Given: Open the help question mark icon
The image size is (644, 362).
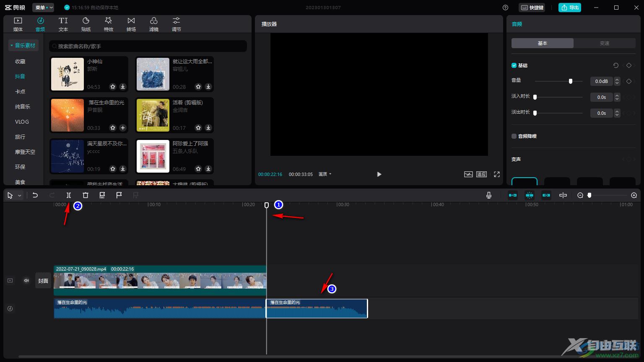Looking at the screenshot, I should coord(505,8).
